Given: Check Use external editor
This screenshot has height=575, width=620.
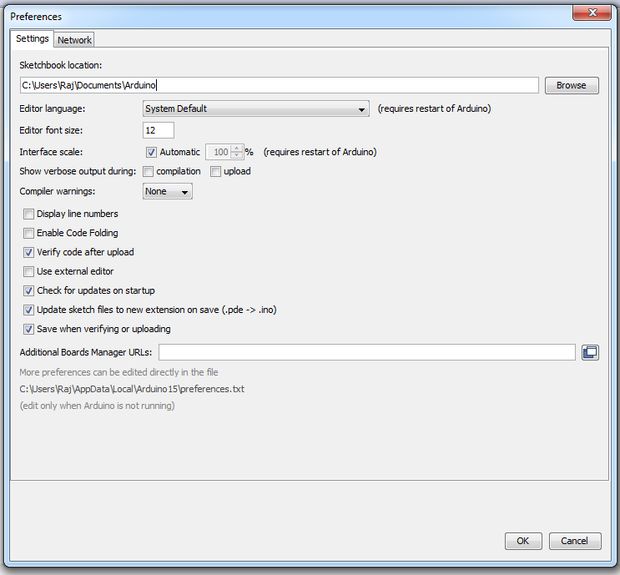Looking at the screenshot, I should click(x=28, y=272).
